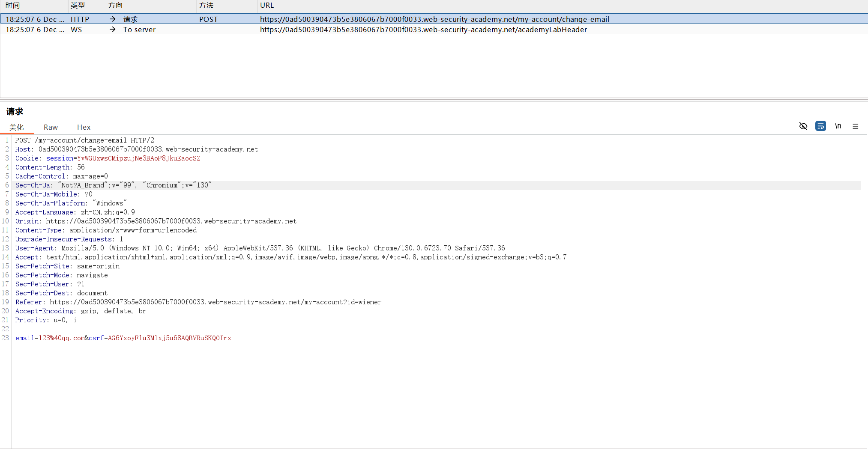Click the arrow icon in the WS row
868x449 pixels.
click(x=112, y=30)
